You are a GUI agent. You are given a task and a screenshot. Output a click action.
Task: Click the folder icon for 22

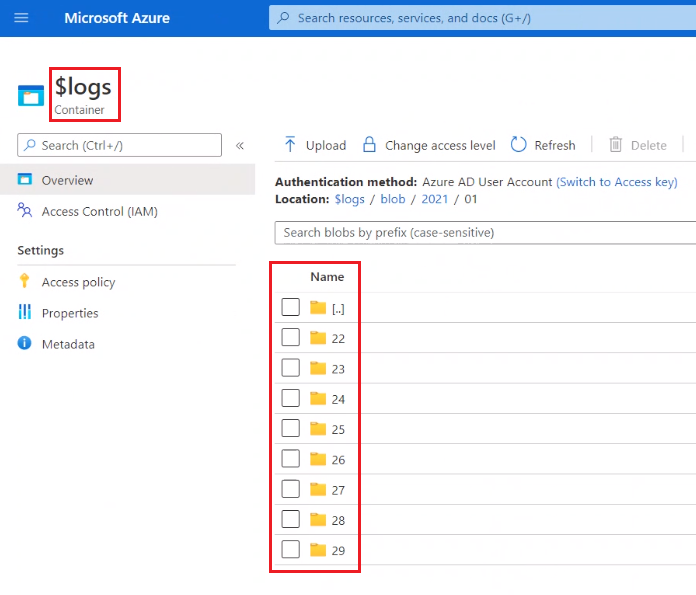(318, 338)
